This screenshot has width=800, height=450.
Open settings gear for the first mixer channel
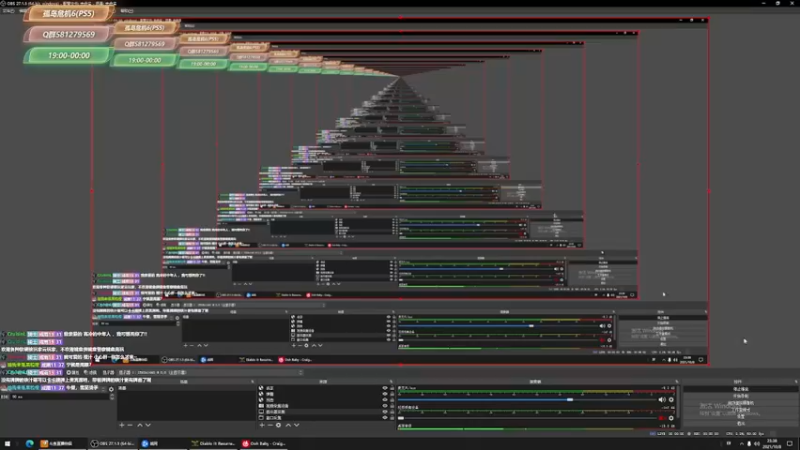(x=671, y=399)
